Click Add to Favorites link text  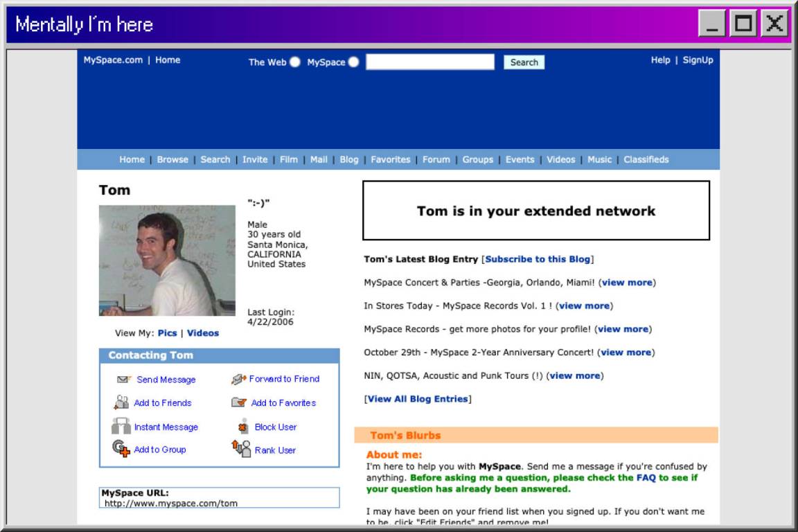[x=283, y=402]
